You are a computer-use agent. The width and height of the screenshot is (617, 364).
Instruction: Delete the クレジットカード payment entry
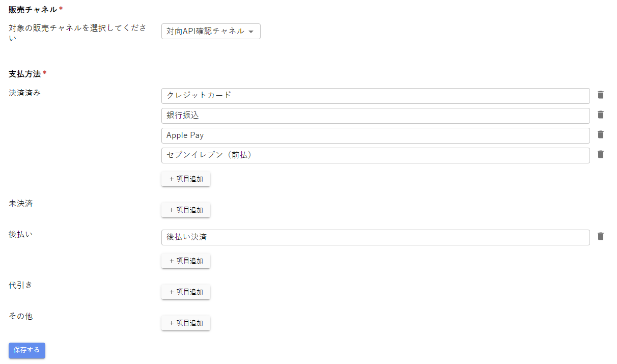[601, 95]
